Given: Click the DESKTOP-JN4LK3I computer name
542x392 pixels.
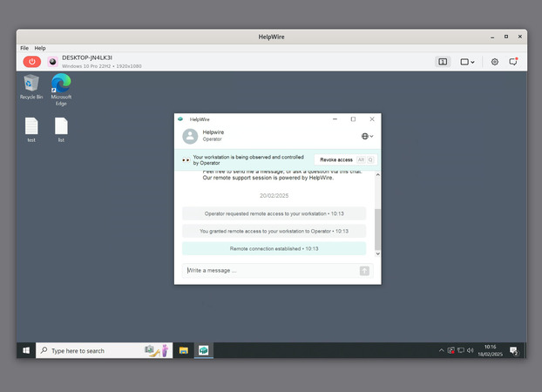Looking at the screenshot, I should coord(87,57).
